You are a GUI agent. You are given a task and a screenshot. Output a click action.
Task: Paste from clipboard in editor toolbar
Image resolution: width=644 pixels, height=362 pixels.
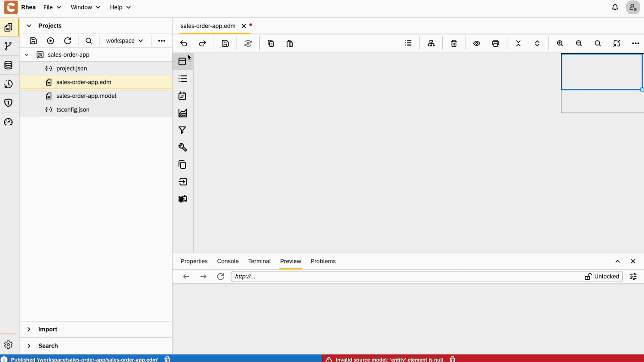pos(290,43)
